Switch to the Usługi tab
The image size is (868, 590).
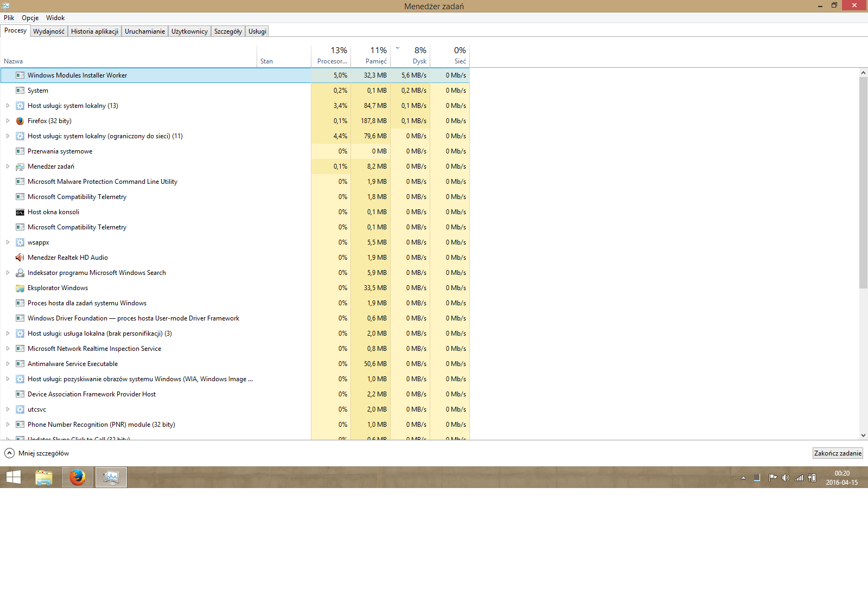coord(257,31)
